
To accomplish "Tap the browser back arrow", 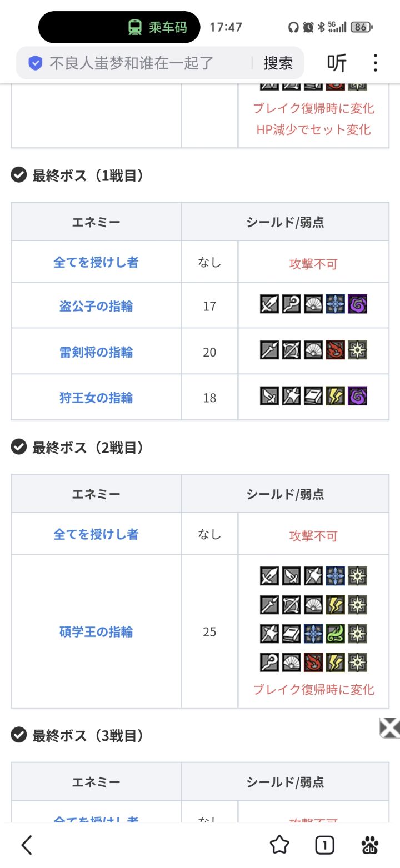I will click(27, 845).
